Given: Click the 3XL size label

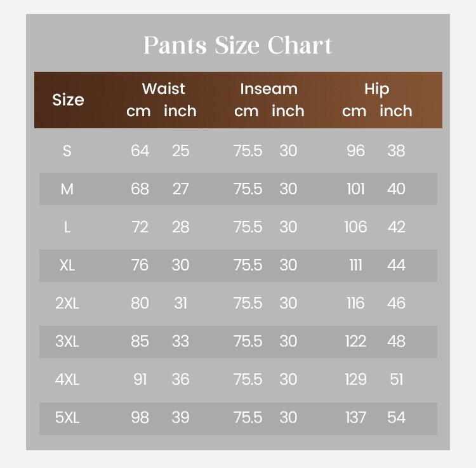Looking at the screenshot, I should pos(67,342).
